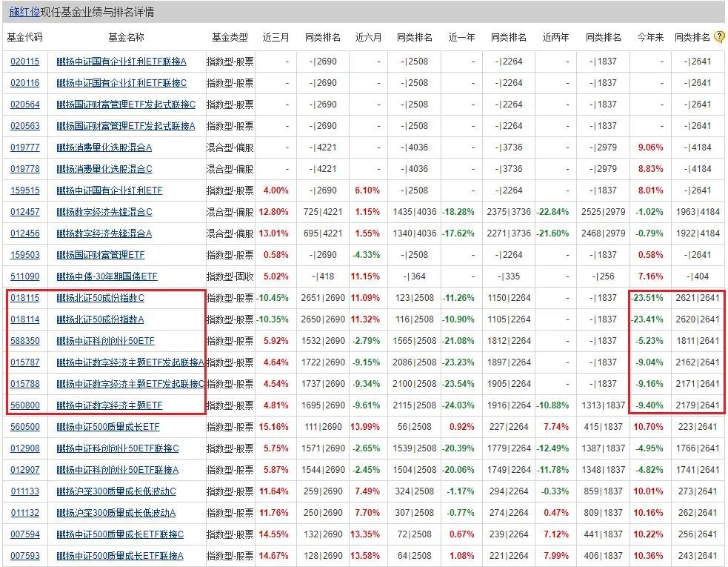Open fund code 159515 link
Screen dimensions: 728x567
(x=25, y=190)
